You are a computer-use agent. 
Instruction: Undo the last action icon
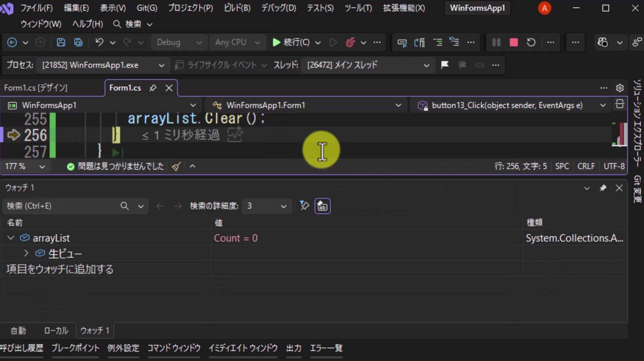99,42
